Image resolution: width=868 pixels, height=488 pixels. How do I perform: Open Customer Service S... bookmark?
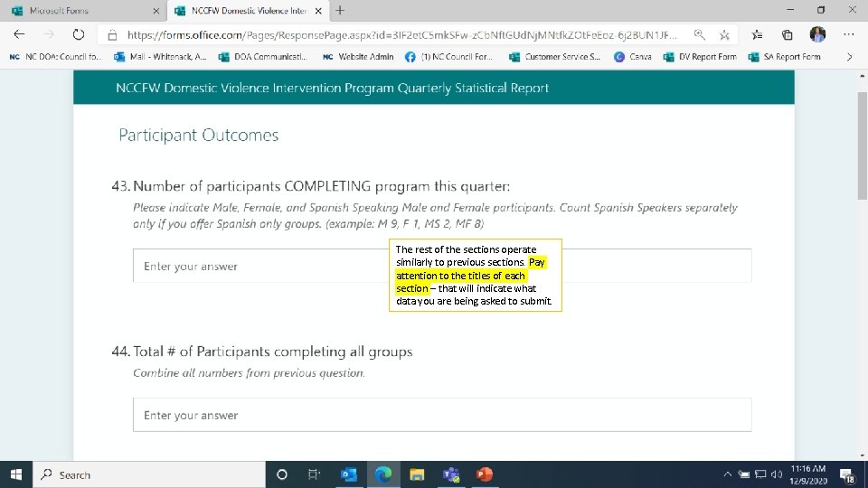pos(554,56)
